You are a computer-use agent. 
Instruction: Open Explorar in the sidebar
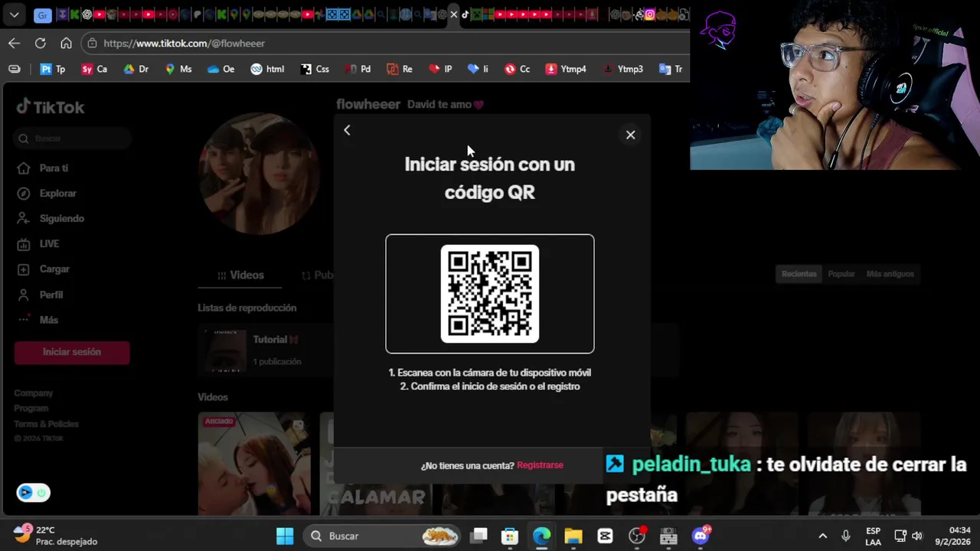tap(47, 194)
